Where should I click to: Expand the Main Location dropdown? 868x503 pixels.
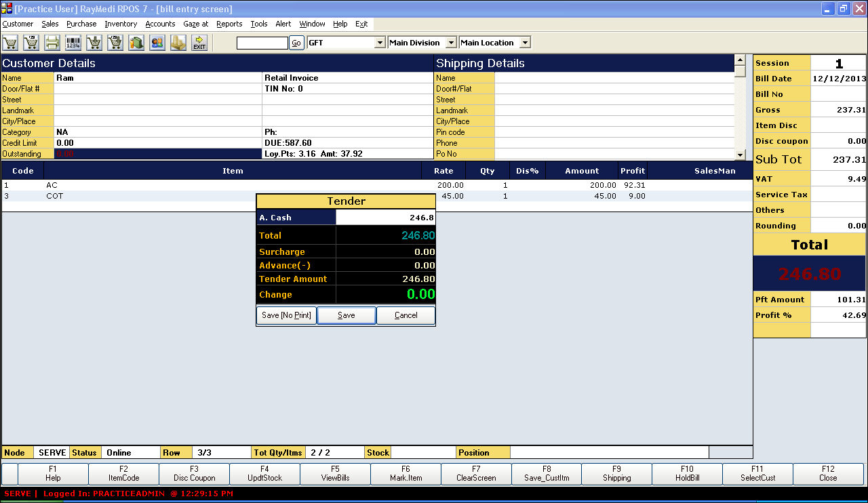525,43
